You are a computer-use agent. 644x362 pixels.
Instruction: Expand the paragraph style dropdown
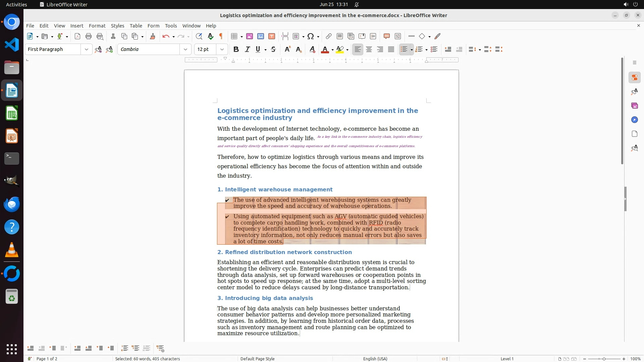coord(87,49)
